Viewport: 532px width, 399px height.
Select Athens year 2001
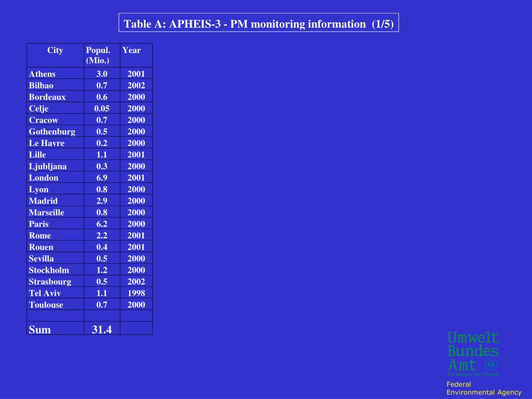[136, 74]
